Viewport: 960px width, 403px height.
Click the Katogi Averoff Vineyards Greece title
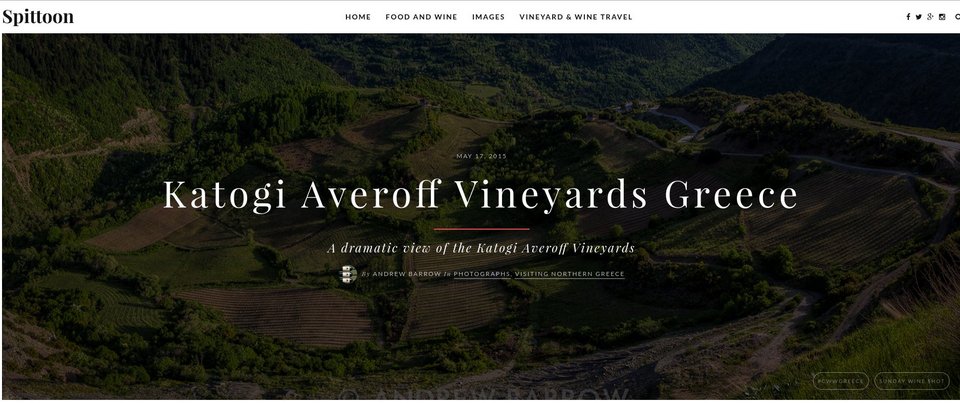pos(481,195)
